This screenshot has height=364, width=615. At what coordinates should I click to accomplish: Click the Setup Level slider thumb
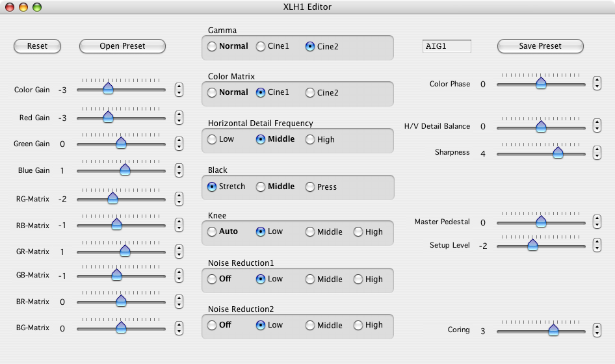[532, 245]
